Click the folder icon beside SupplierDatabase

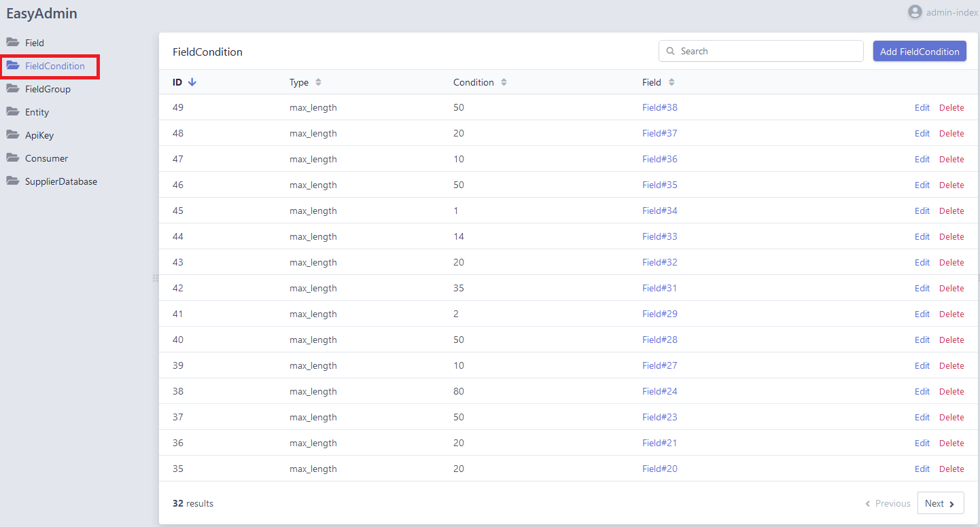tap(12, 181)
